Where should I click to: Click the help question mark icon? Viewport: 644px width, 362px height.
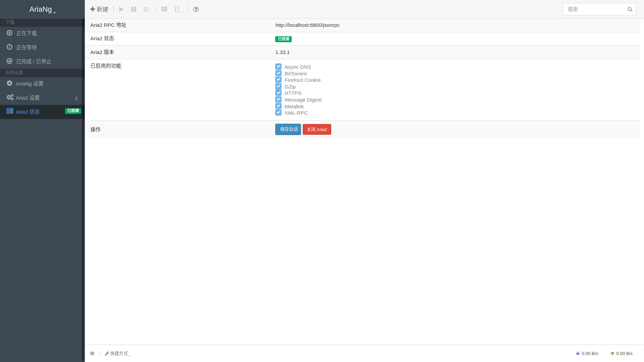(x=196, y=9)
